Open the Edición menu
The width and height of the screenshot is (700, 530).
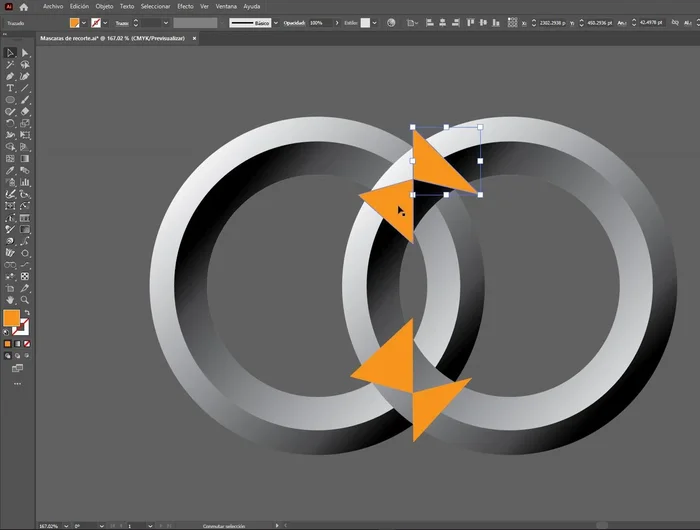pos(79,7)
